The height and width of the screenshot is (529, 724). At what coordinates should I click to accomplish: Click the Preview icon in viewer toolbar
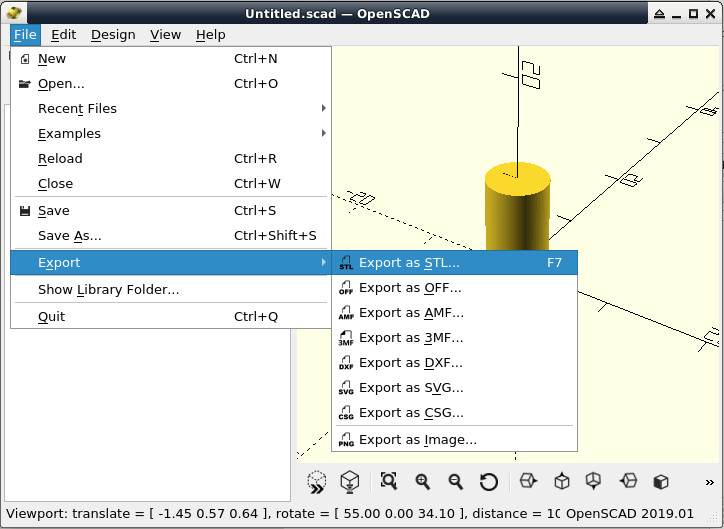(x=317, y=482)
